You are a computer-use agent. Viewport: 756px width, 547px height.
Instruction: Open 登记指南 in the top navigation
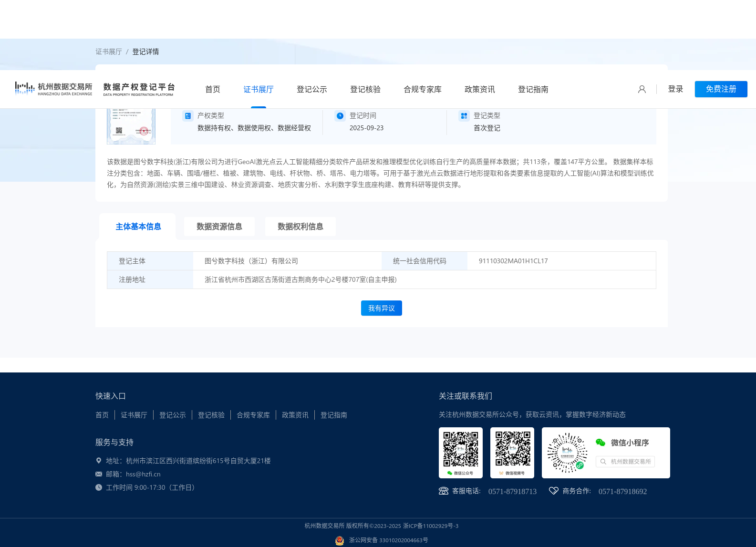(x=533, y=89)
